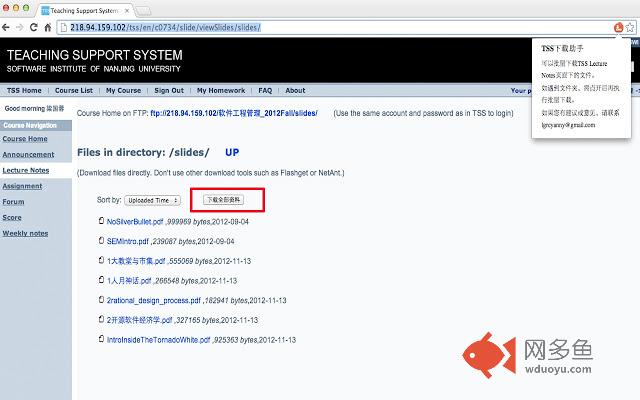The width and height of the screenshot is (640, 400).
Task: Download NoSilverBullet.pdf
Action: 135,222
